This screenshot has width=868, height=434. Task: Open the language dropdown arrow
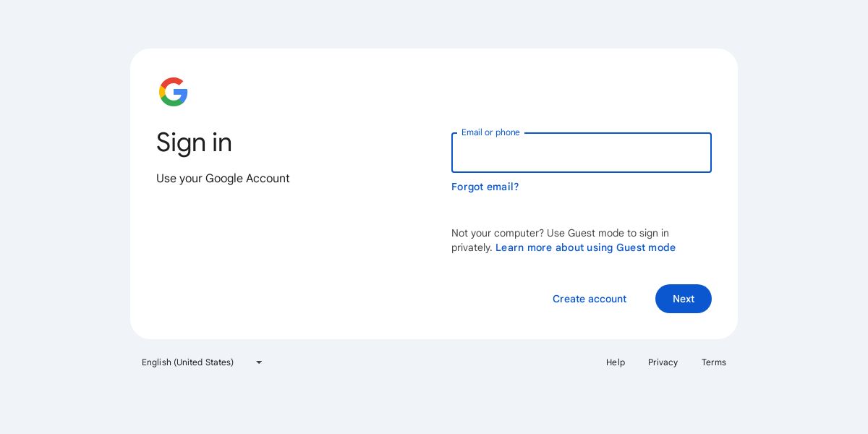[x=259, y=362]
